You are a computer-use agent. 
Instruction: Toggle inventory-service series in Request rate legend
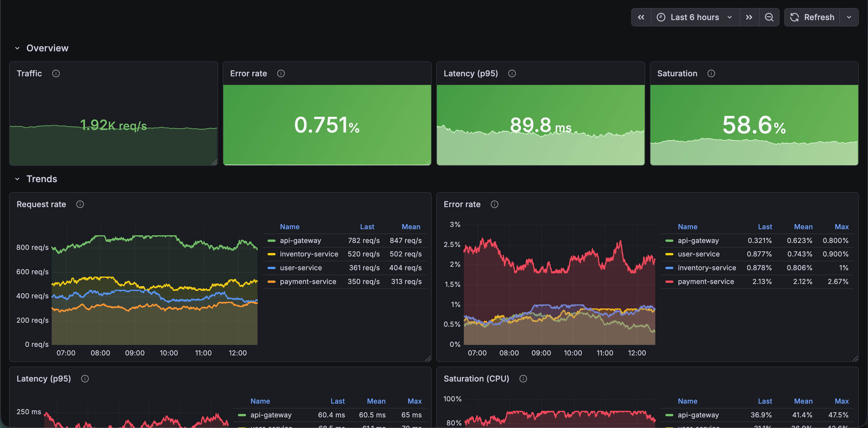click(x=308, y=254)
